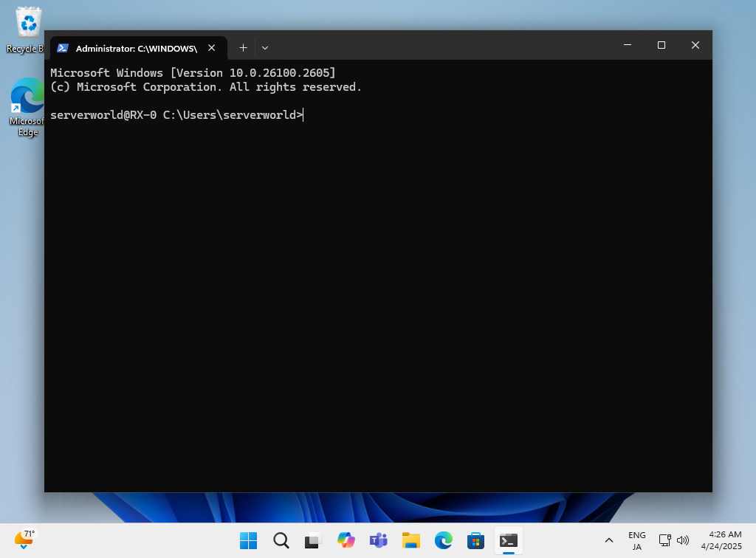The height and width of the screenshot is (558, 756).
Task: Open Task View from the taskbar
Action: 314,540
